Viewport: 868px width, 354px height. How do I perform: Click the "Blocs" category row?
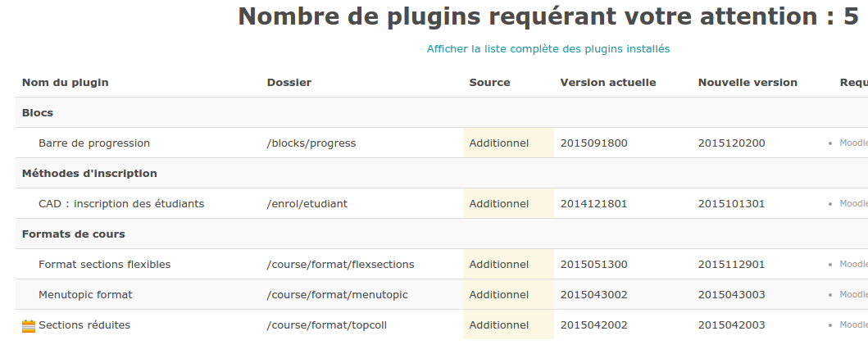(x=38, y=113)
